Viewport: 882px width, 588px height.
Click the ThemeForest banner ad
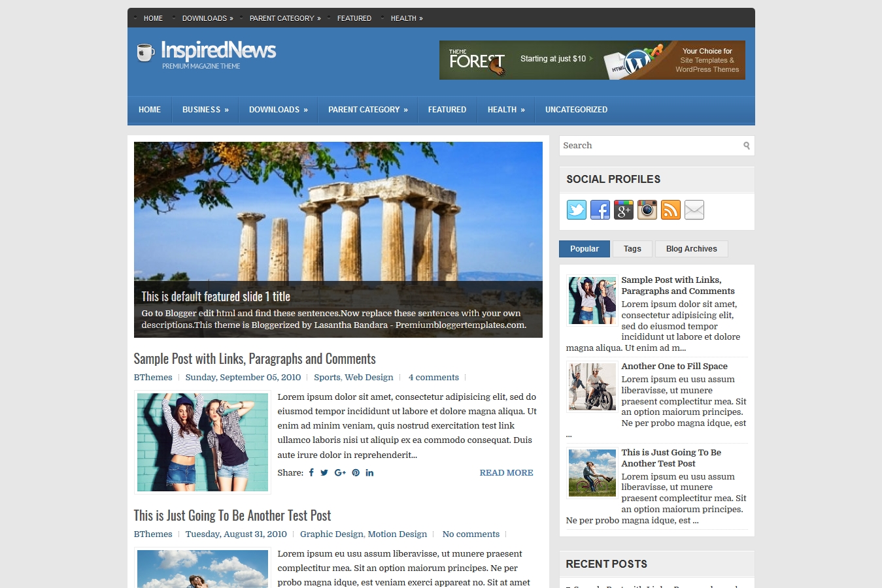tap(592, 60)
